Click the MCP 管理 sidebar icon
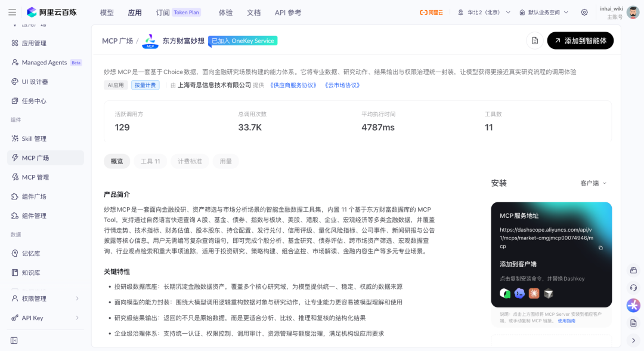The width and height of the screenshot is (644, 351). tap(15, 177)
